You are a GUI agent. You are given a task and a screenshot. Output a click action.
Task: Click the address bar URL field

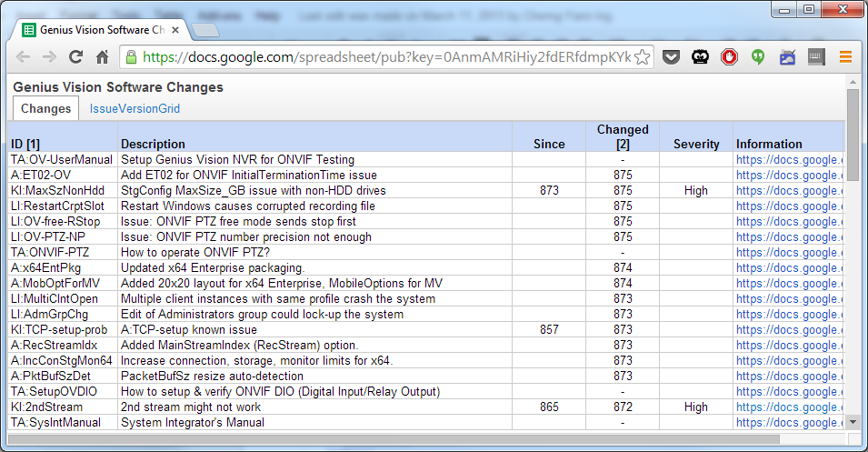click(386, 57)
